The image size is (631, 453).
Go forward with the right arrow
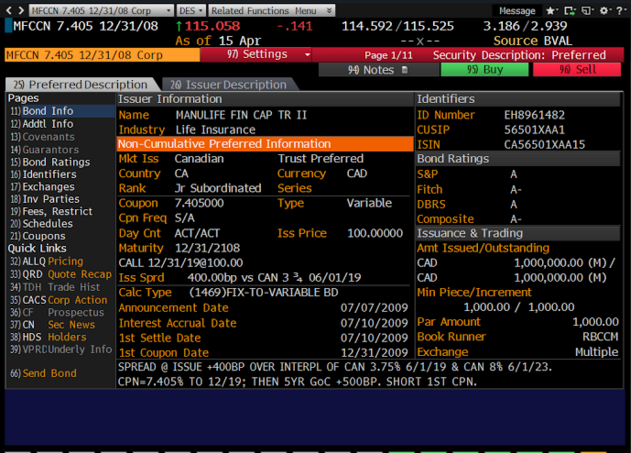(21, 10)
